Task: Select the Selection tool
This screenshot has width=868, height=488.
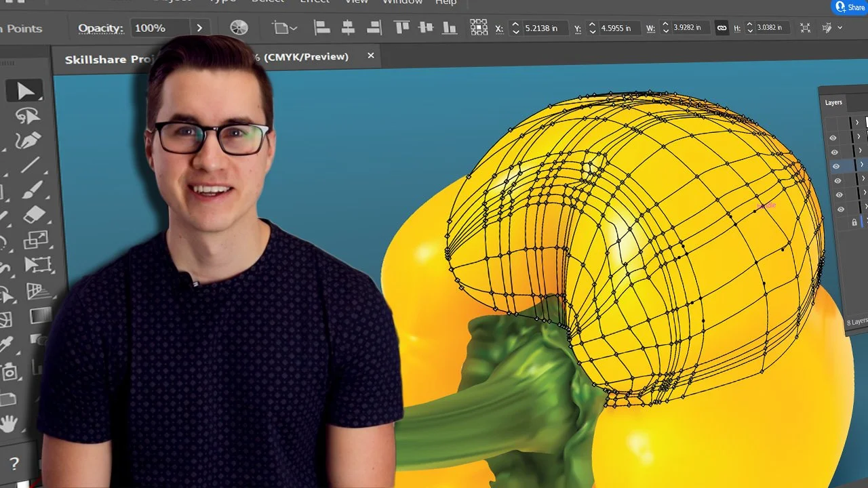Action: [x=24, y=89]
